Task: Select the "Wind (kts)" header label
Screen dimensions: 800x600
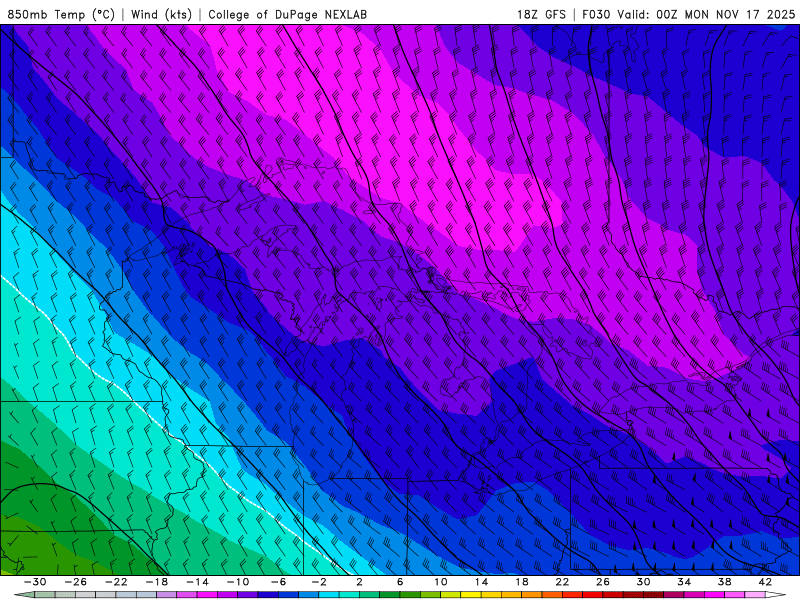Action: coord(161,15)
